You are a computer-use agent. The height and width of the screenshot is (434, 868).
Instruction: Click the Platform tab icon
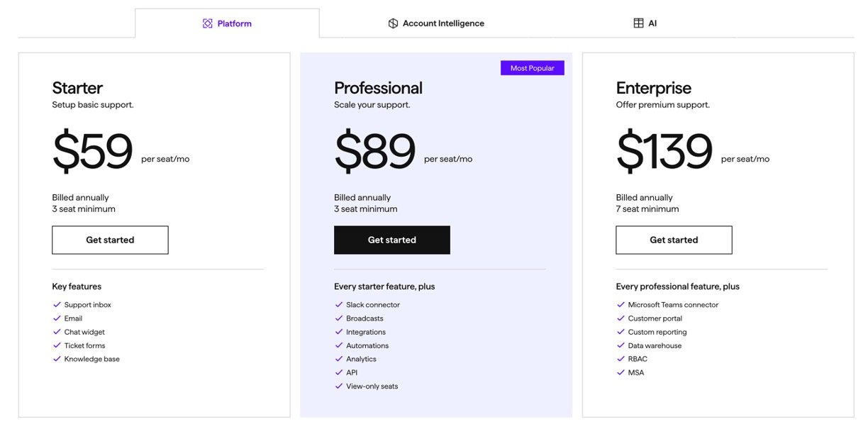click(208, 23)
